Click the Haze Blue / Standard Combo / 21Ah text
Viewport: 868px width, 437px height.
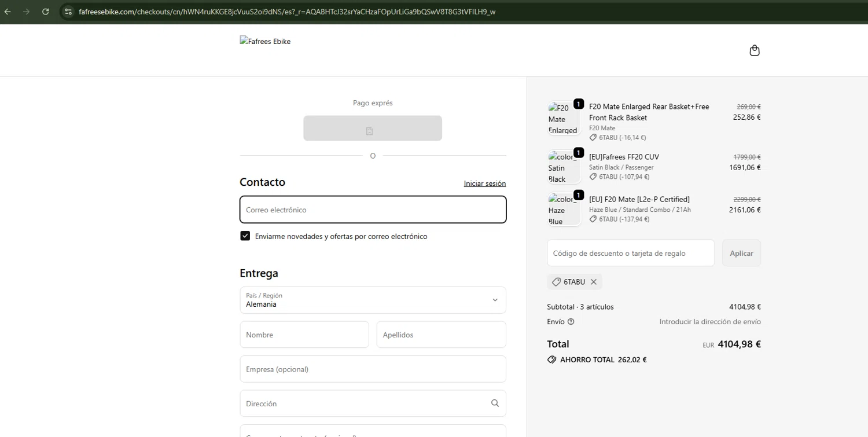(640, 210)
